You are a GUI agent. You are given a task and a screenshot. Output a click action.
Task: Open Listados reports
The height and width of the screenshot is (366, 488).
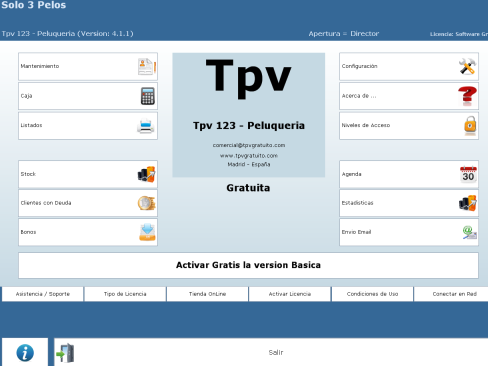pos(88,126)
